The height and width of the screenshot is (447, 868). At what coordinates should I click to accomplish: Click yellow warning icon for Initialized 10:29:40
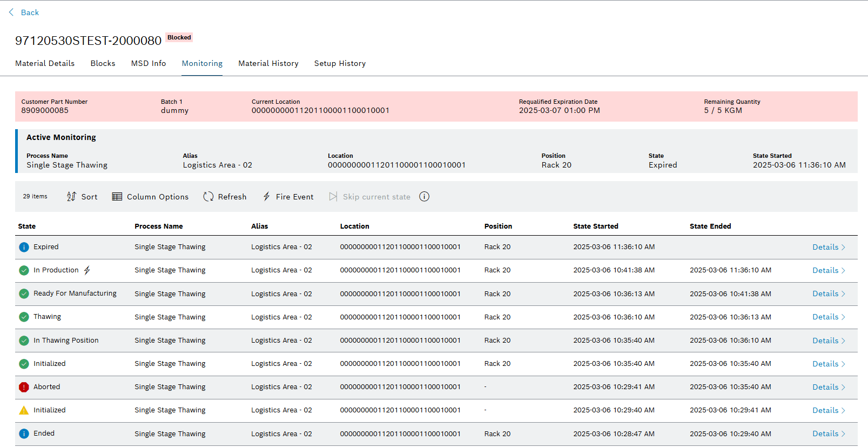point(24,410)
